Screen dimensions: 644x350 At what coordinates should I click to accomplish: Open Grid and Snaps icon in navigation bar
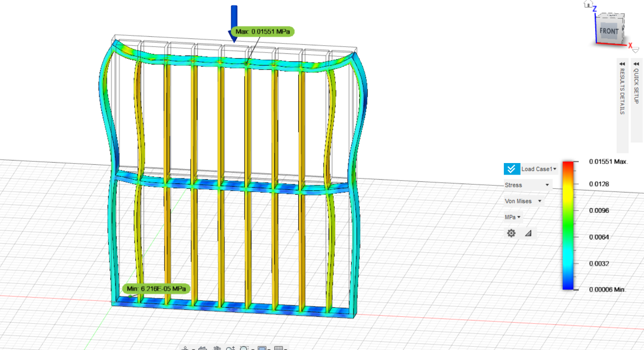click(278, 348)
